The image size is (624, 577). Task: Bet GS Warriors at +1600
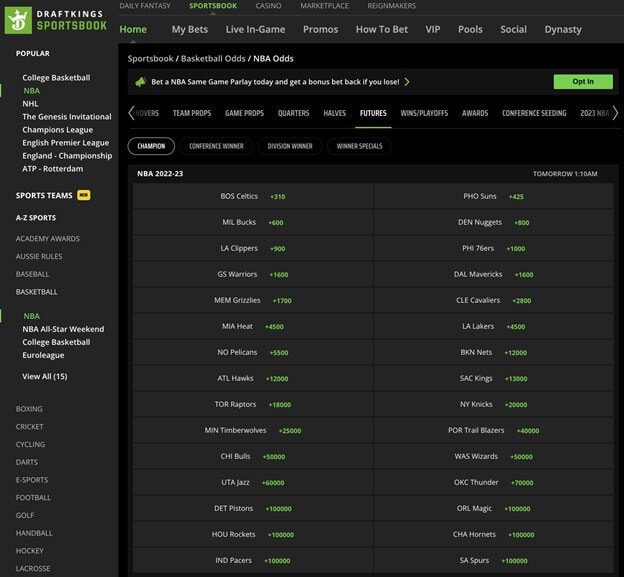(253, 274)
